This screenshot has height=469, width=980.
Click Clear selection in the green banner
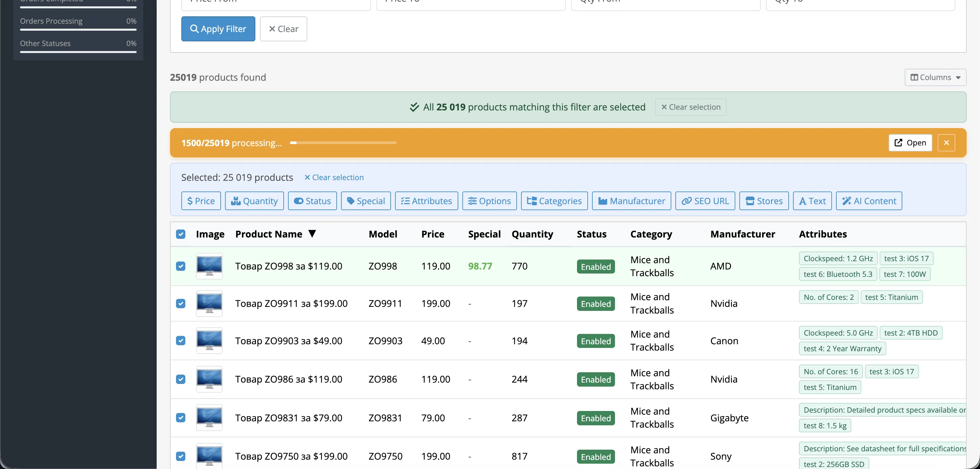[x=690, y=107]
